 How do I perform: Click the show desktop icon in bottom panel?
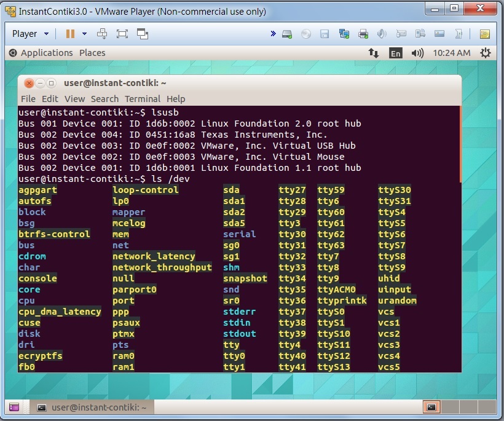point(14,407)
